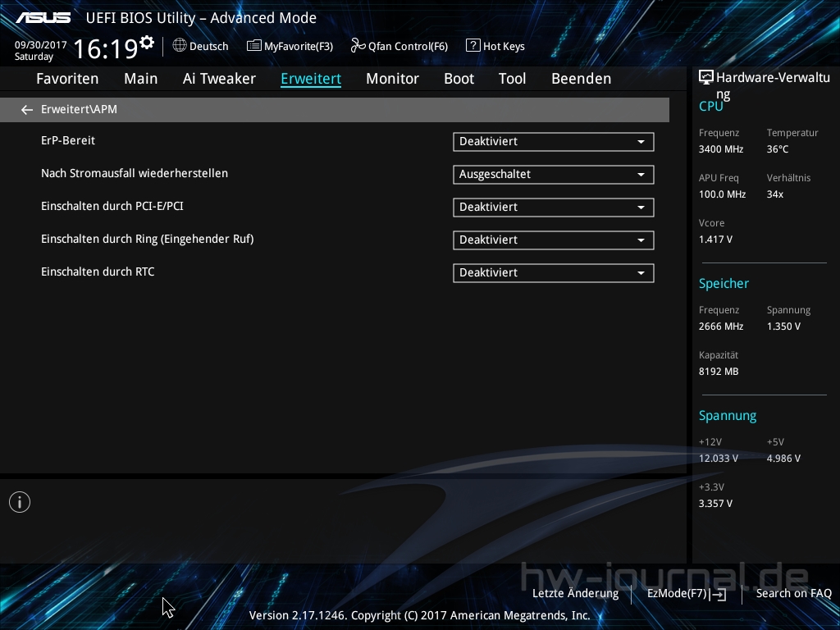Open the Ai Tweaker tab

[219, 79]
